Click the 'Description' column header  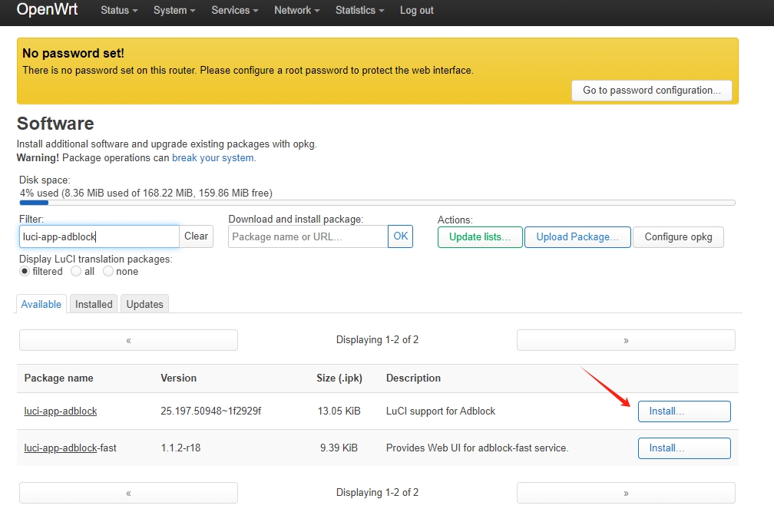coord(413,378)
